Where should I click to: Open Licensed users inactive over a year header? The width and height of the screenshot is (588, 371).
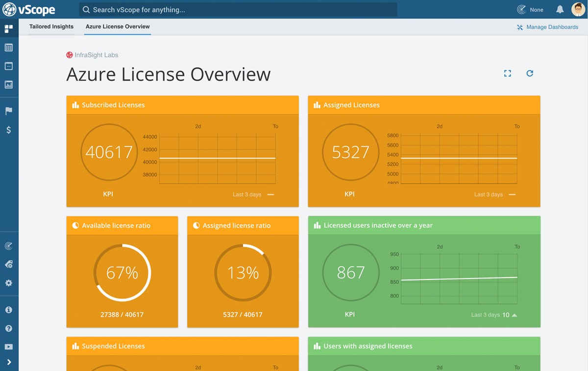click(x=424, y=225)
